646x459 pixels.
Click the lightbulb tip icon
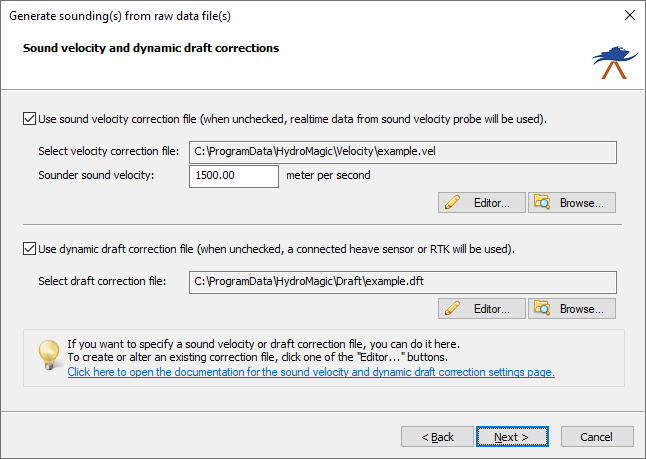(x=49, y=355)
